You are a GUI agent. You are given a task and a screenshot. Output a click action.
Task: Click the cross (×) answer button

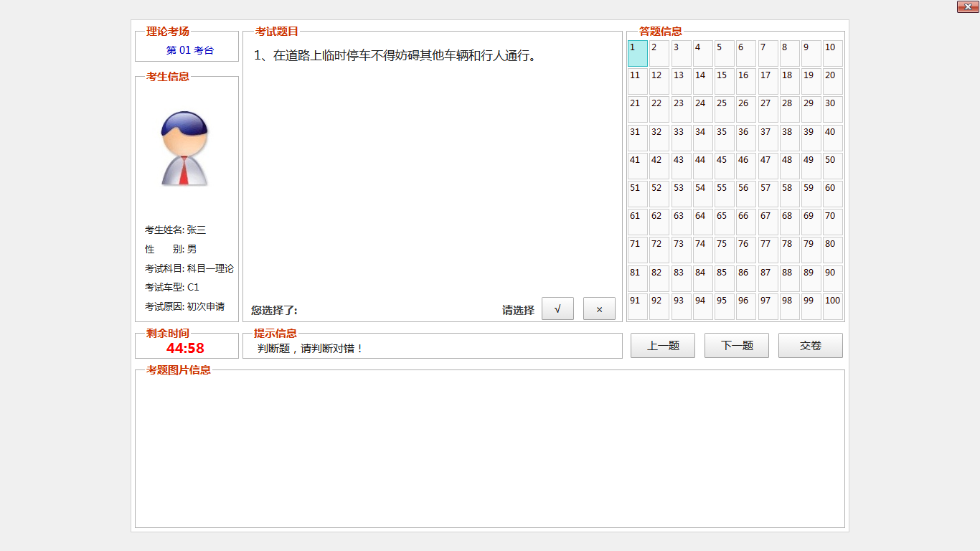(x=599, y=309)
